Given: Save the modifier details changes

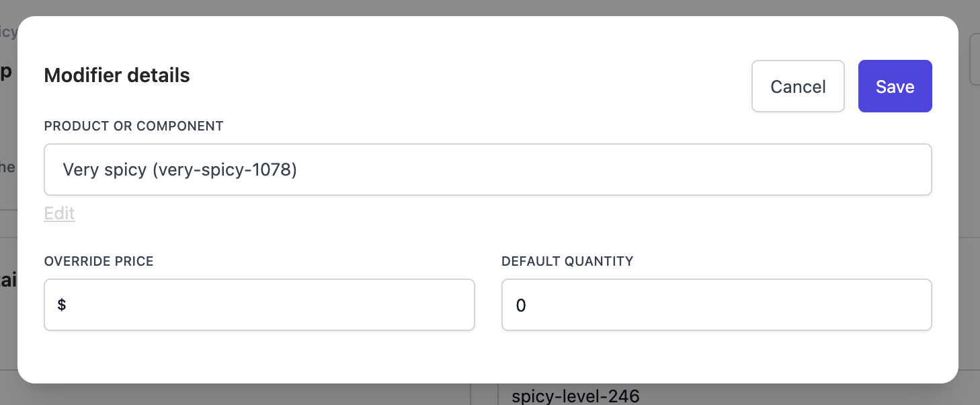Looking at the screenshot, I should (895, 86).
